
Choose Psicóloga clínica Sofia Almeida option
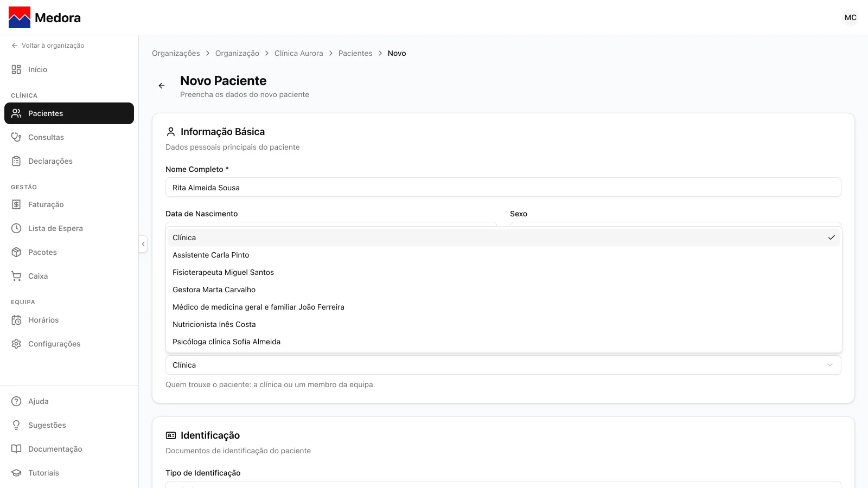(503, 342)
